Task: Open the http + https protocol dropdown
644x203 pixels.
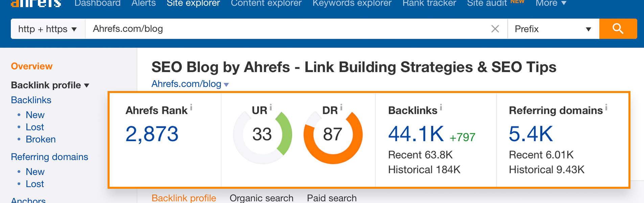Action: [x=48, y=29]
